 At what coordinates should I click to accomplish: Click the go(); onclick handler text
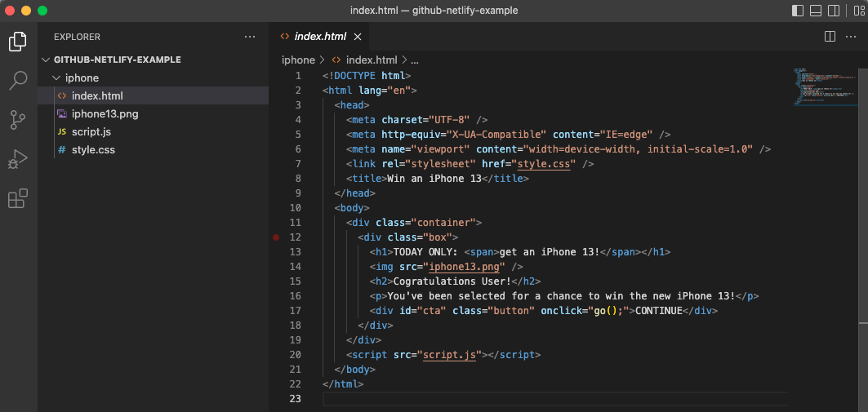pos(608,310)
